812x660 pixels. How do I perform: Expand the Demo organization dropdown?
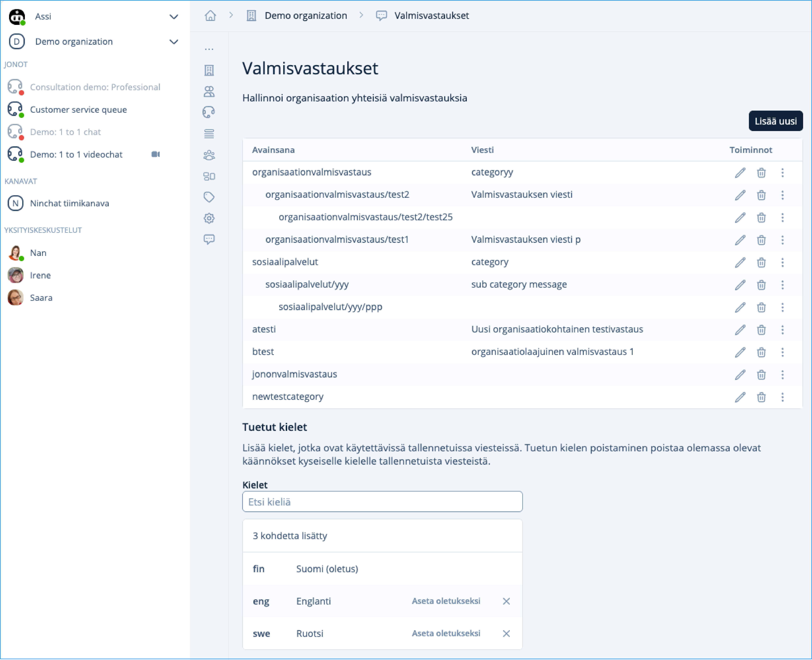pyautogui.click(x=174, y=42)
